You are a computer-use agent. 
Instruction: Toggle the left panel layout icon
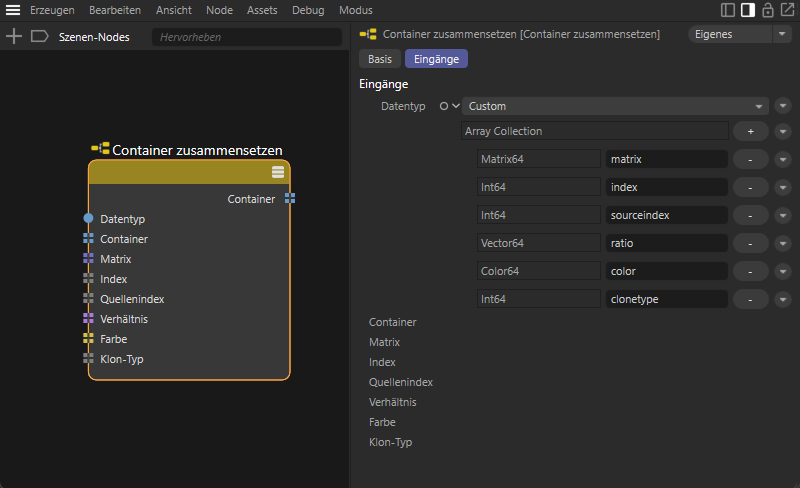click(728, 9)
